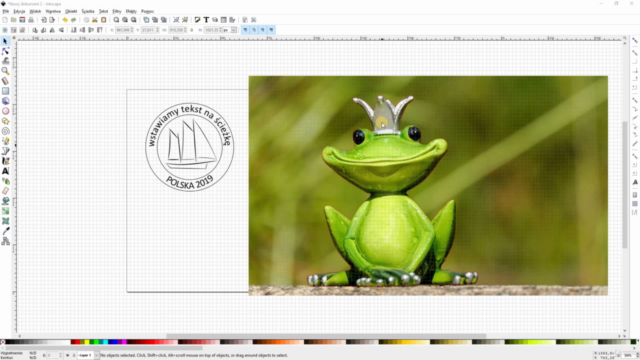The image size is (640, 360).
Task: Select the Connector tool
Action: pos(5,241)
